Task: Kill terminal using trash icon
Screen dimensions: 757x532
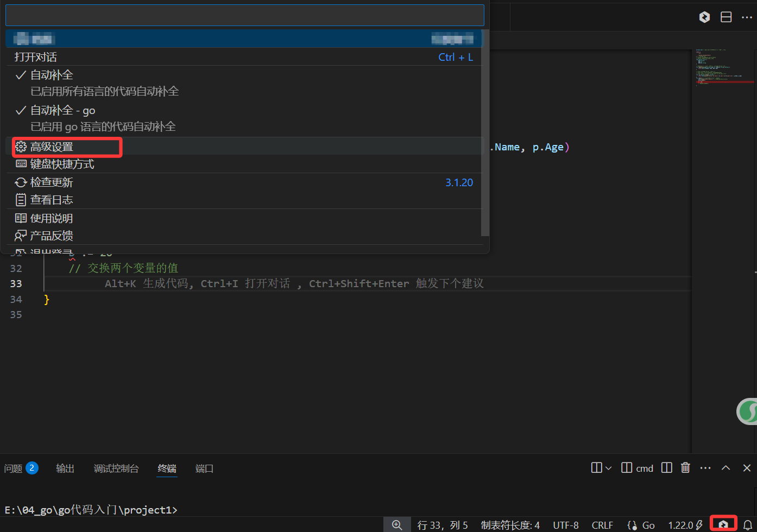Action: click(x=685, y=467)
